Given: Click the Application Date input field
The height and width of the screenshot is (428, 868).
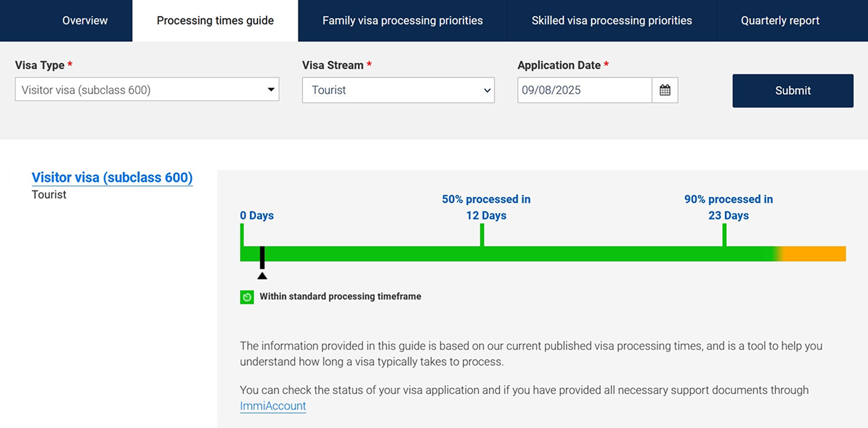Looking at the screenshot, I should [x=584, y=90].
